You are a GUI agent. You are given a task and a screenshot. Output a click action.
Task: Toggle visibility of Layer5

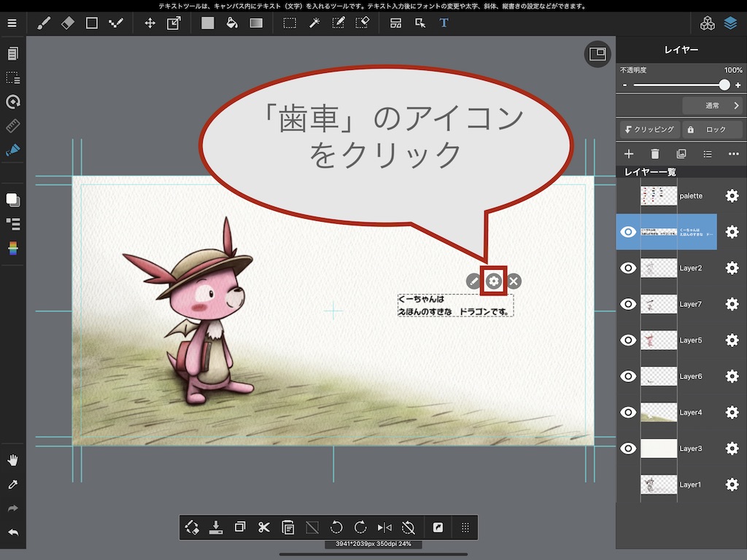[628, 341]
